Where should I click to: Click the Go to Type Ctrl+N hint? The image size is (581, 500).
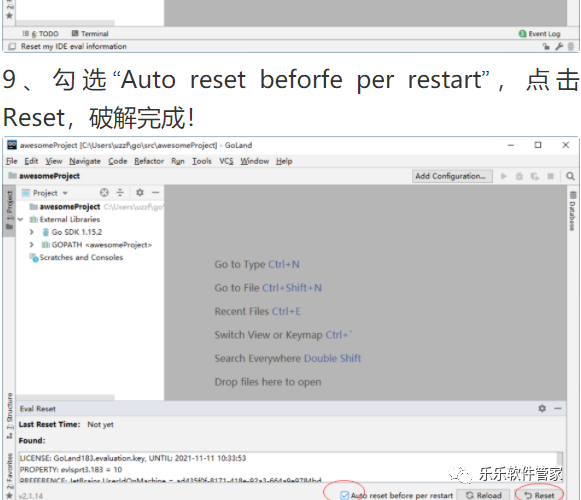pyautogui.click(x=257, y=264)
